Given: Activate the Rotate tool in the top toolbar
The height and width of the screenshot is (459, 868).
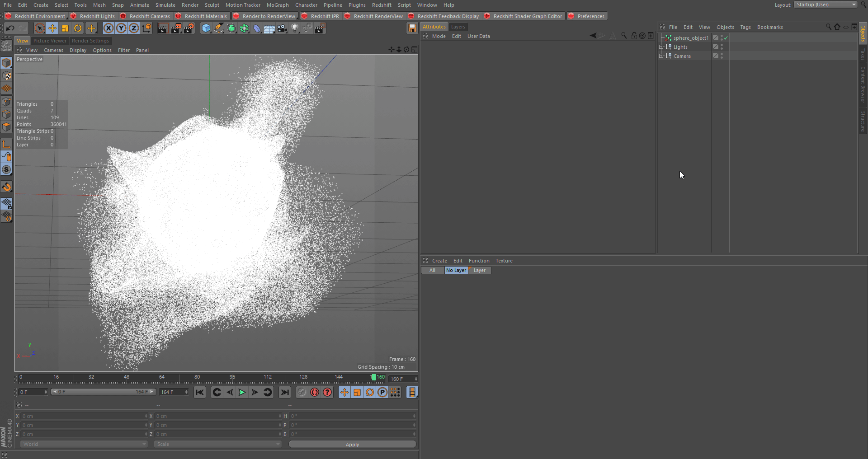Looking at the screenshot, I should pos(78,28).
